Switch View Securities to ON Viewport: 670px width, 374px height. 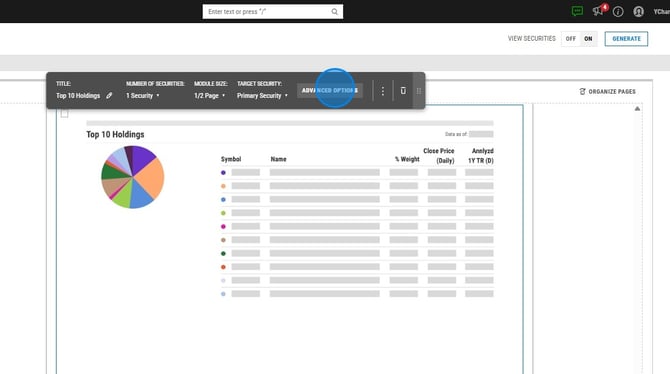(588, 38)
